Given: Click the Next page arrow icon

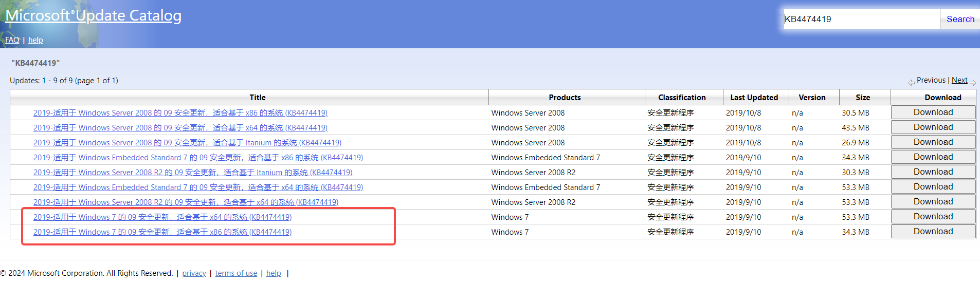Looking at the screenshot, I should coord(973,82).
